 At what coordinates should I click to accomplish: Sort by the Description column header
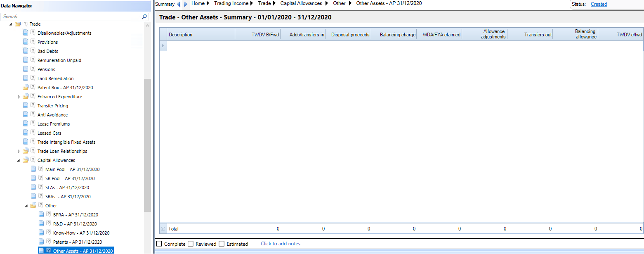point(201,35)
